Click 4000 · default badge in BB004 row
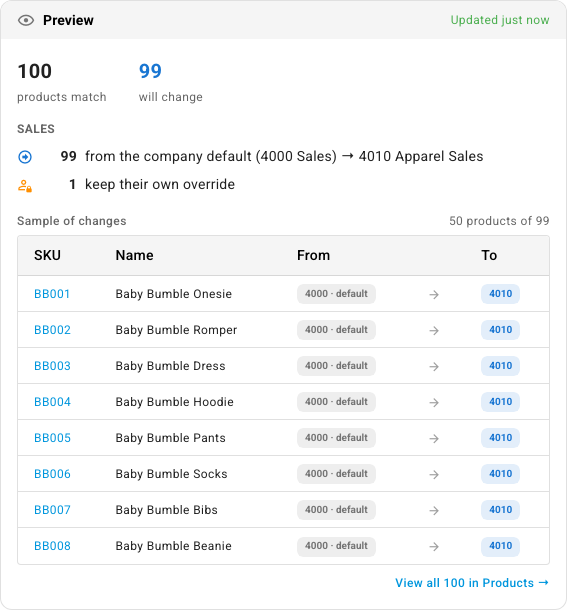The image size is (567, 611). point(336,402)
